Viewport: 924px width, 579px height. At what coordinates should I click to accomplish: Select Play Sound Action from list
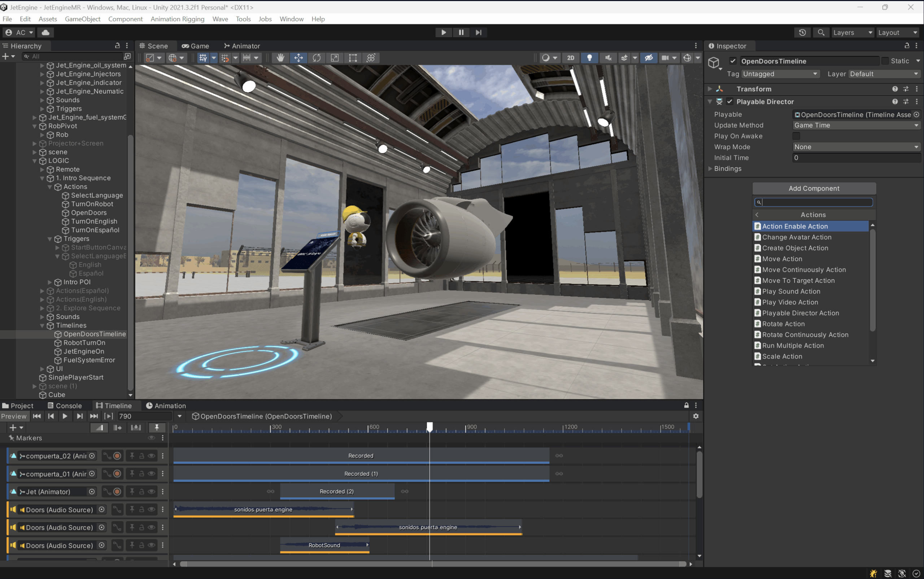point(791,291)
